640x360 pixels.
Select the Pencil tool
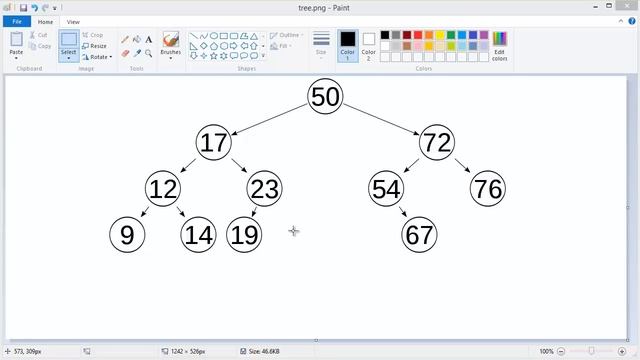pyautogui.click(x=125, y=40)
